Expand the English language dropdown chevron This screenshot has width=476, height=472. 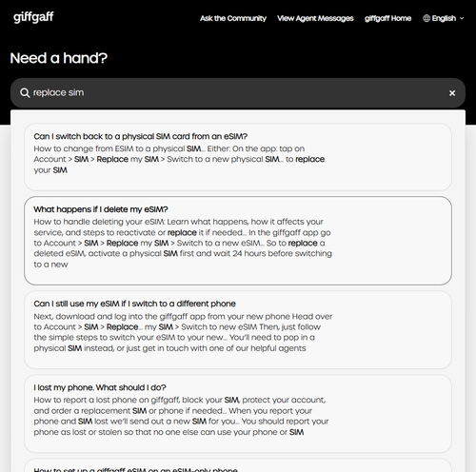pos(462,18)
